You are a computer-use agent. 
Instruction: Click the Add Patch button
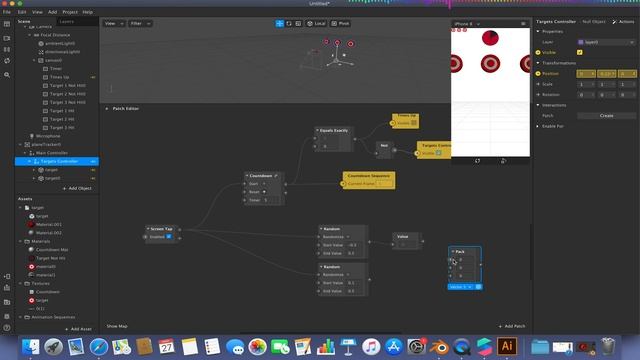tap(512, 326)
